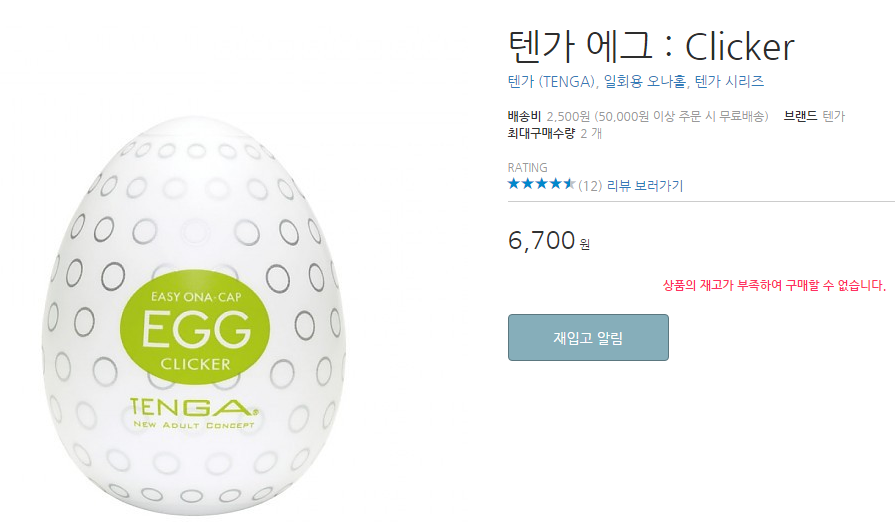The height and width of the screenshot is (526, 895).
Task: Click the 배송비 2,500원 shipping info text
Action: [x=638, y=116]
